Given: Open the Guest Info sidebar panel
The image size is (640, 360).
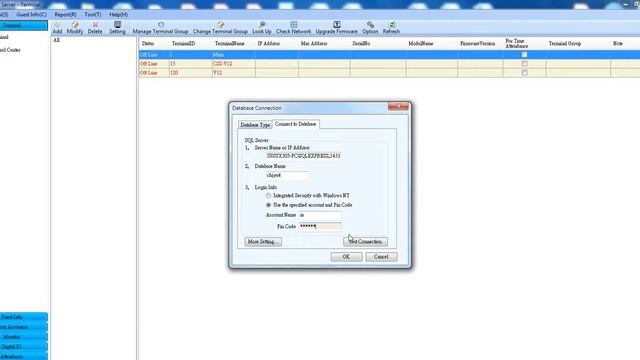Looking at the screenshot, I should (24, 317).
